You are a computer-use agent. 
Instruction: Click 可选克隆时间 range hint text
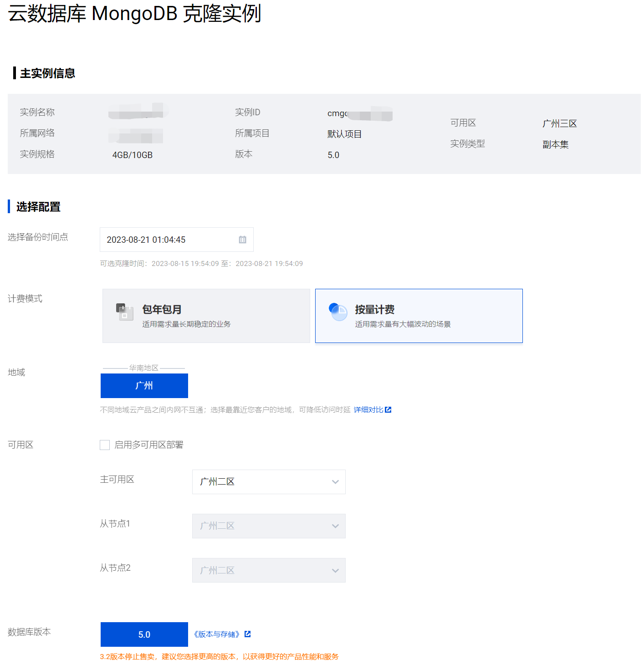click(x=201, y=263)
